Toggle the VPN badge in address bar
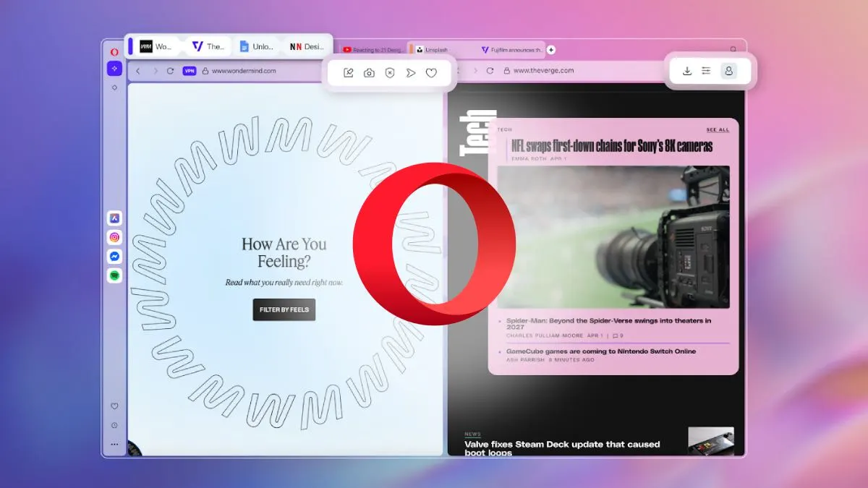Viewport: 868px width, 488px height. pyautogui.click(x=190, y=71)
